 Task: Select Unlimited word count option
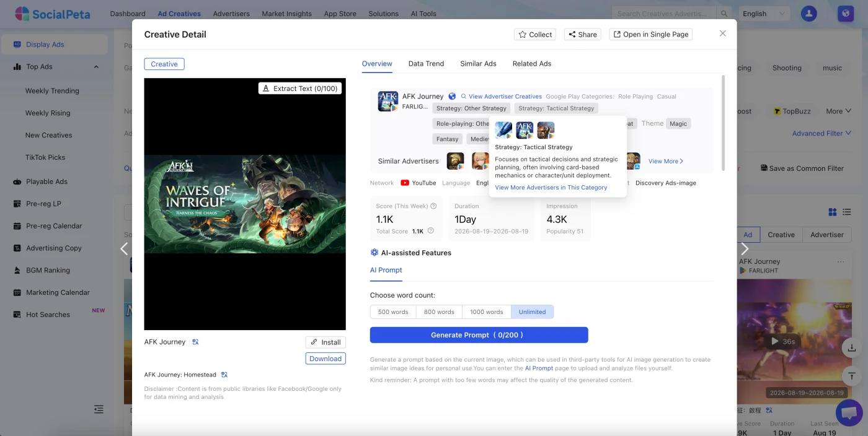click(533, 312)
